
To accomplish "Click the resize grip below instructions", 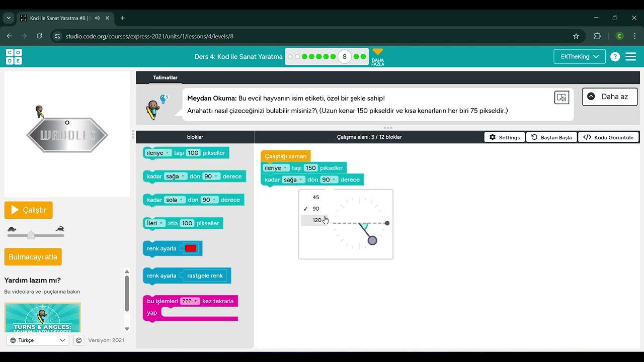I will click(388, 128).
